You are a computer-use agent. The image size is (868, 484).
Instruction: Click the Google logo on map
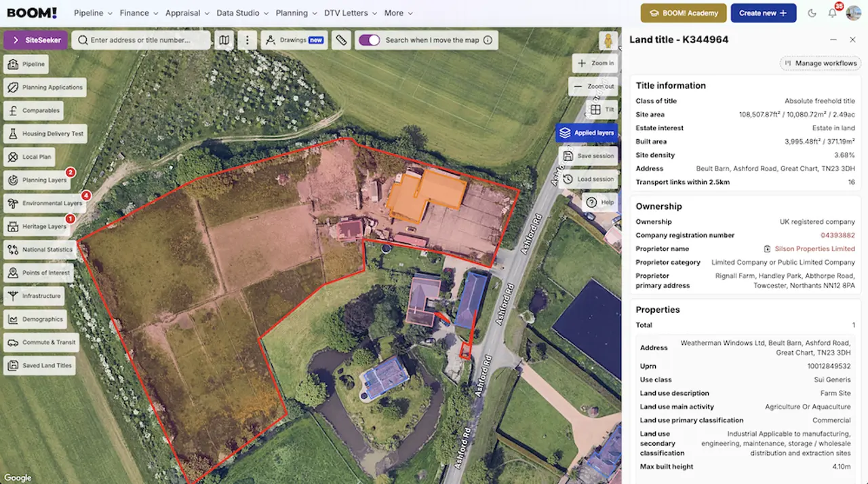pyautogui.click(x=18, y=478)
